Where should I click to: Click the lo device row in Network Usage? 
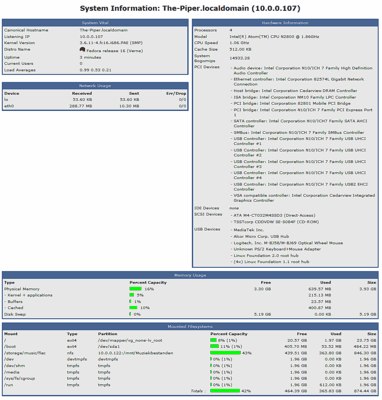point(95,100)
